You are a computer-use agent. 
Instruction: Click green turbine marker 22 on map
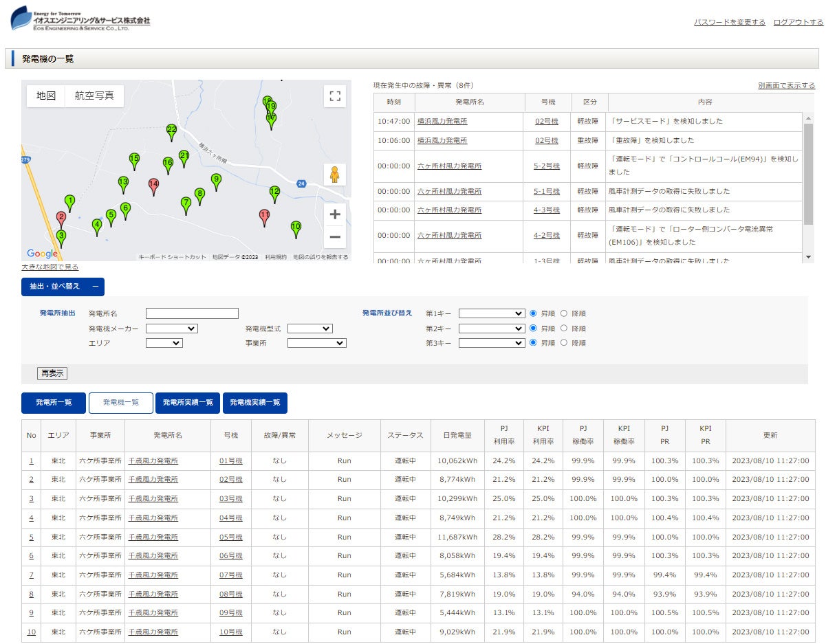click(171, 130)
